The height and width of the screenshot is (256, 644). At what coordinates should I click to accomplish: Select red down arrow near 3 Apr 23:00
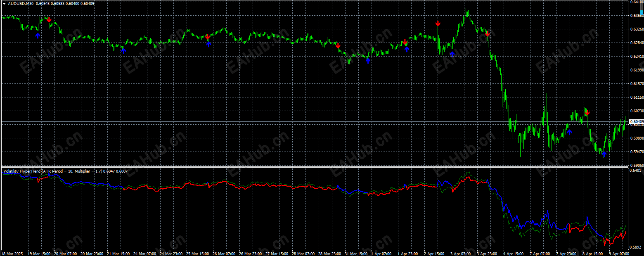(488, 33)
